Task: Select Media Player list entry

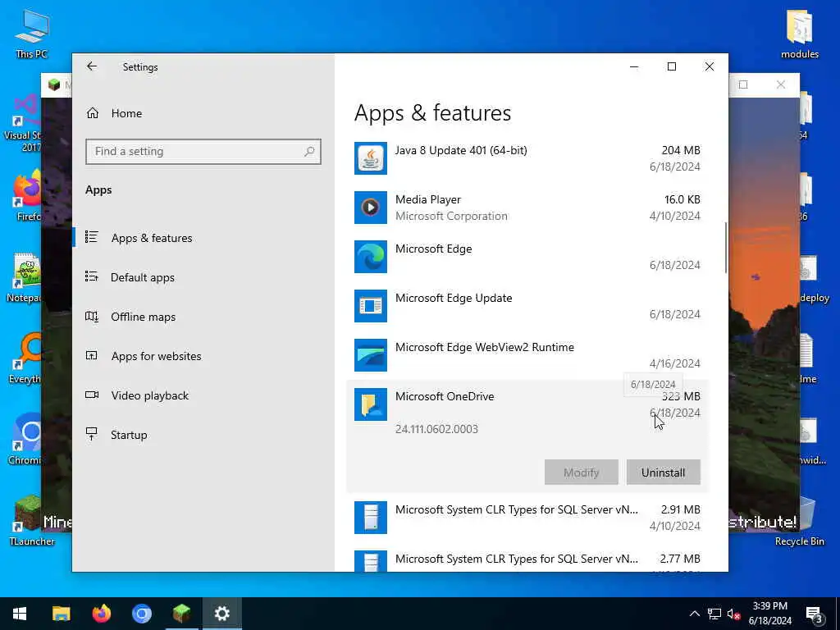Action: 527,208
